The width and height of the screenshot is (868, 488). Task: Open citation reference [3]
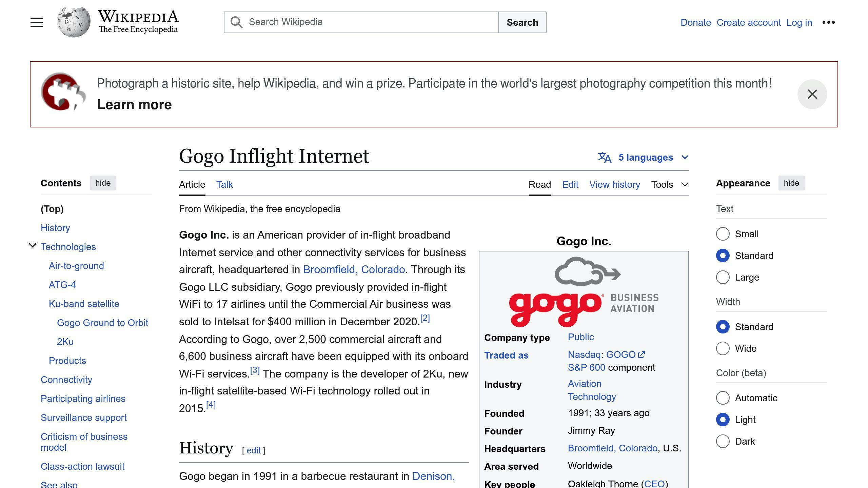point(255,370)
